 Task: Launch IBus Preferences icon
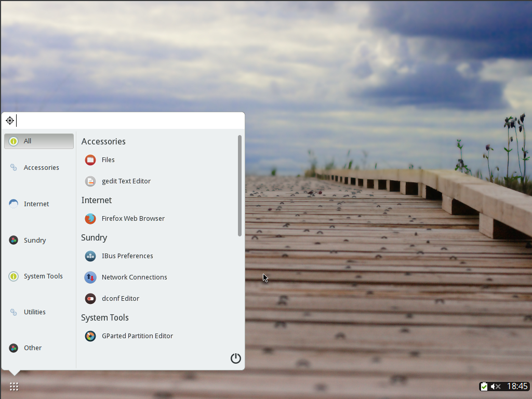(x=90, y=256)
